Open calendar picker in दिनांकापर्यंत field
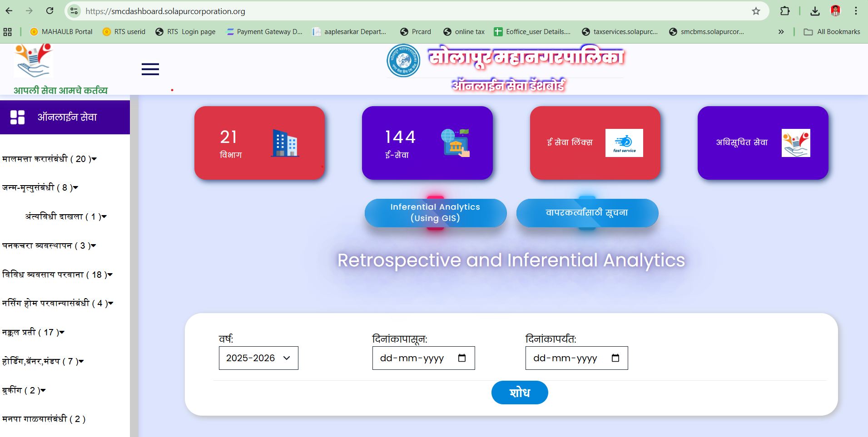 615,358
